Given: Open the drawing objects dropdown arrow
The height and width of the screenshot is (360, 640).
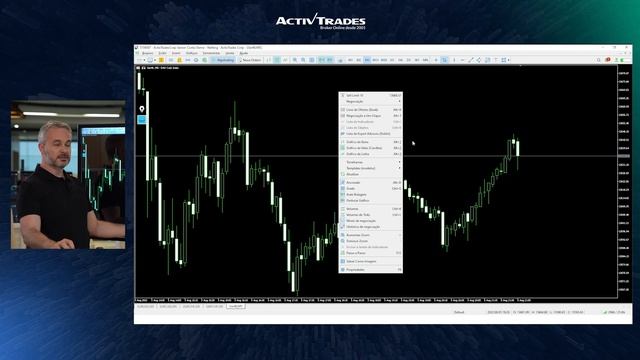Looking at the screenshot, I should (509, 60).
